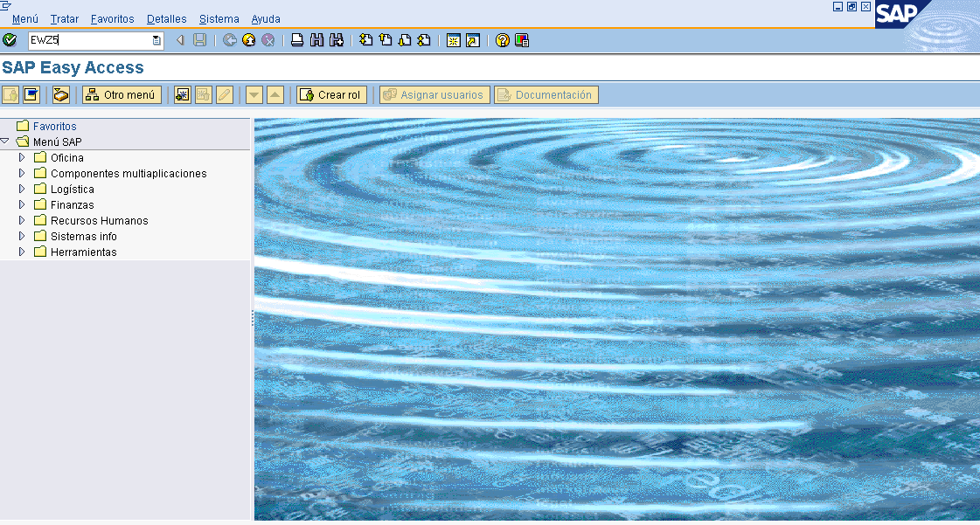980x525 pixels.
Task: Open the command field history dropdown
Action: click(156, 40)
